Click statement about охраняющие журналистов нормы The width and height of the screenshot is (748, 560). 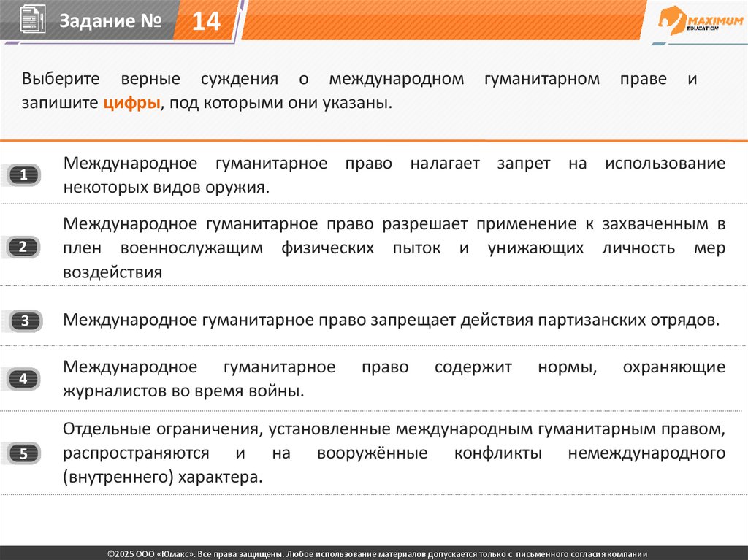(x=394, y=378)
